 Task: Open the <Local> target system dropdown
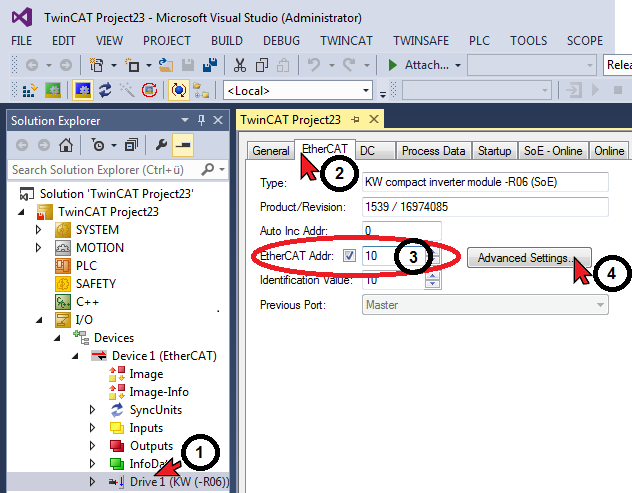click(x=366, y=90)
